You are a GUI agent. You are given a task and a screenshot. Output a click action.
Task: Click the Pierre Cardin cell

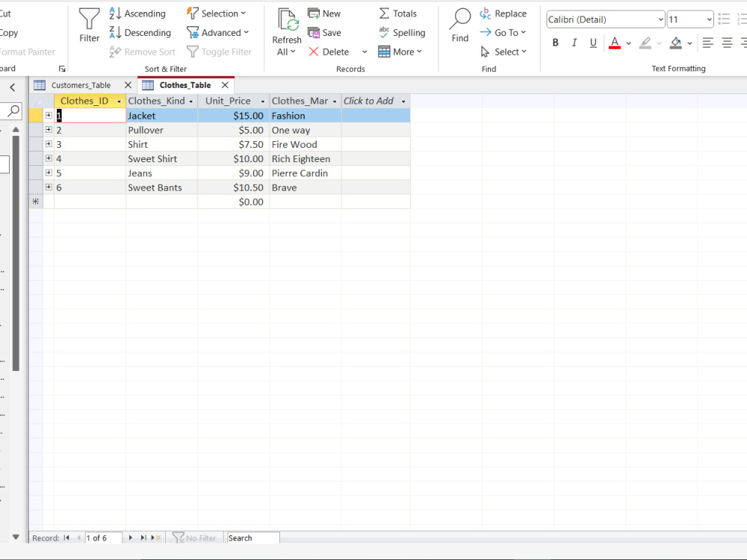pyautogui.click(x=305, y=173)
